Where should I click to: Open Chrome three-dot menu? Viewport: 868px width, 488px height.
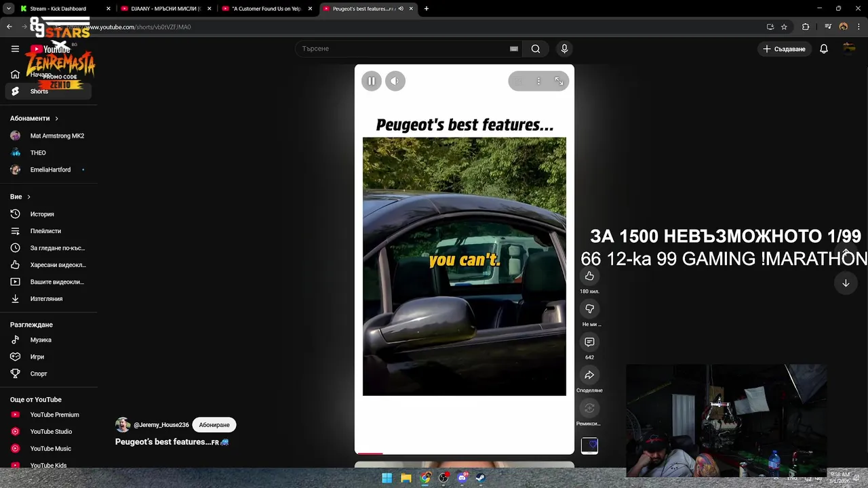pyautogui.click(x=859, y=27)
